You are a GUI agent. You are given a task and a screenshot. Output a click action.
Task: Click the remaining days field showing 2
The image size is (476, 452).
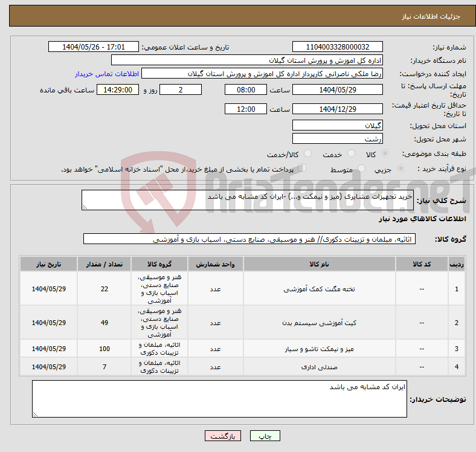pos(181,89)
